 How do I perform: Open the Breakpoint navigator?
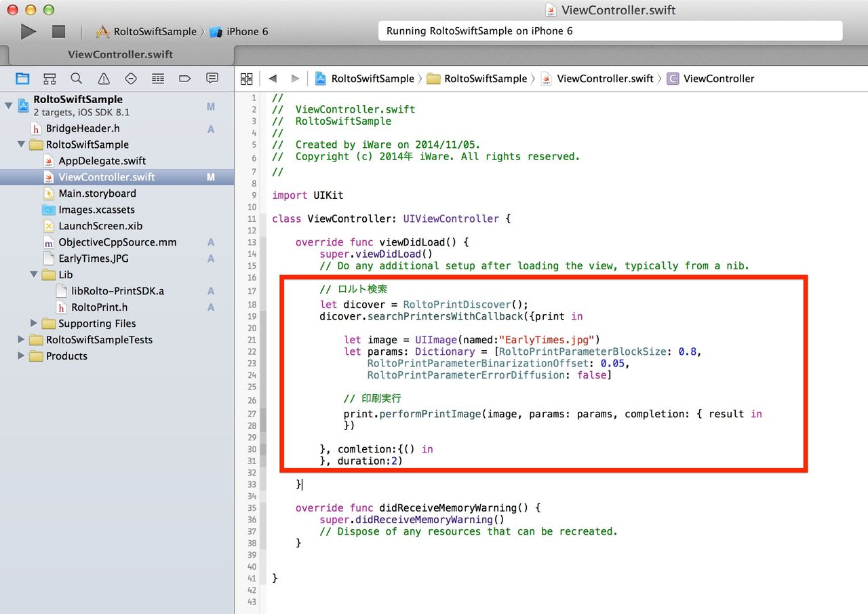pos(185,78)
